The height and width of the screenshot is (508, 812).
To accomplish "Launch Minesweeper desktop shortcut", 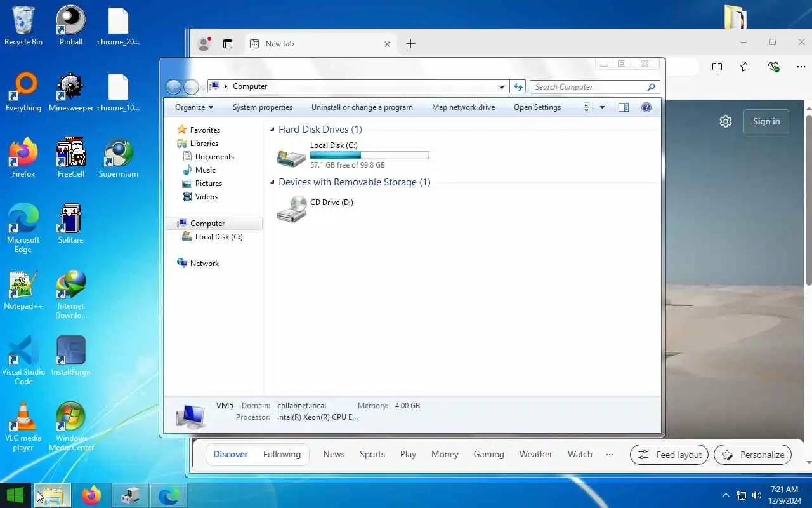I will (71, 92).
